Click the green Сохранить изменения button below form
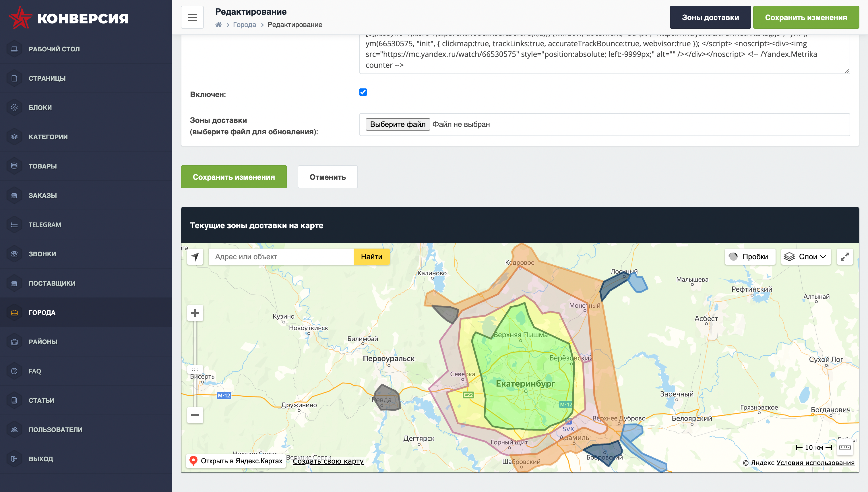Screen dimensions: 868x492 click(x=233, y=177)
